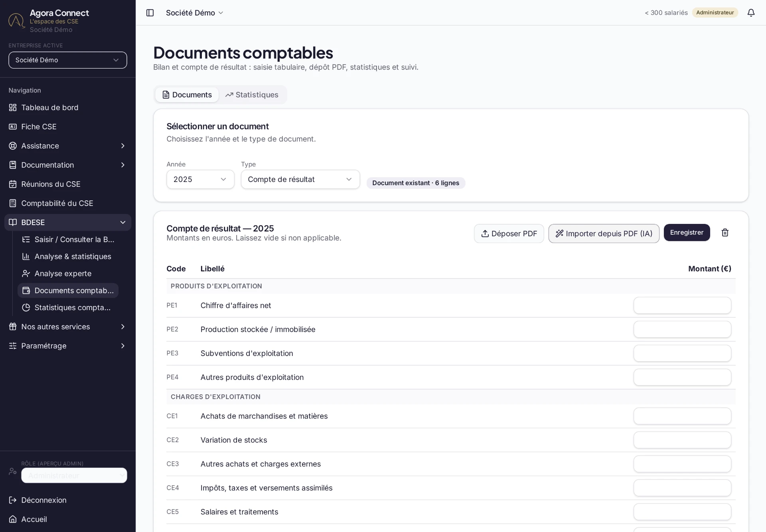Click the Statistiques trend arrow icon
The image size is (766, 532).
pyautogui.click(x=229, y=95)
